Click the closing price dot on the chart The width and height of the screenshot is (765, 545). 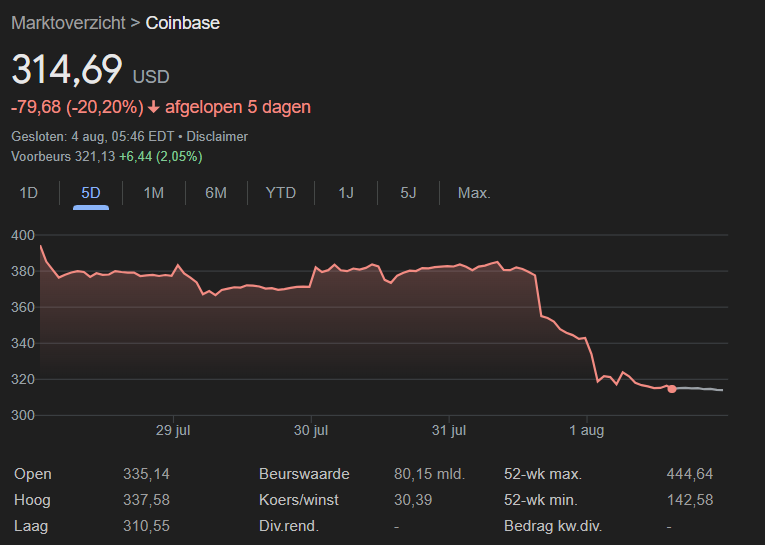pyautogui.click(x=672, y=389)
